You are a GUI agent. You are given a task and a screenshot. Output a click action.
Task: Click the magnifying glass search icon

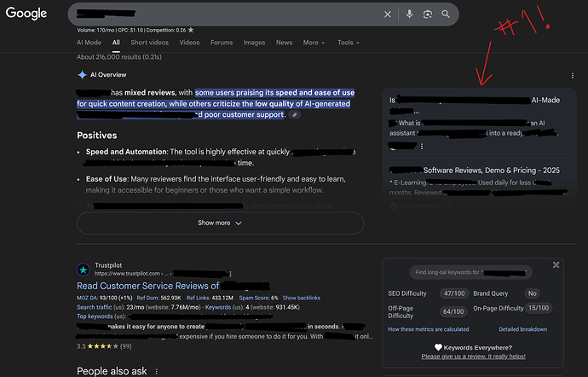445,14
